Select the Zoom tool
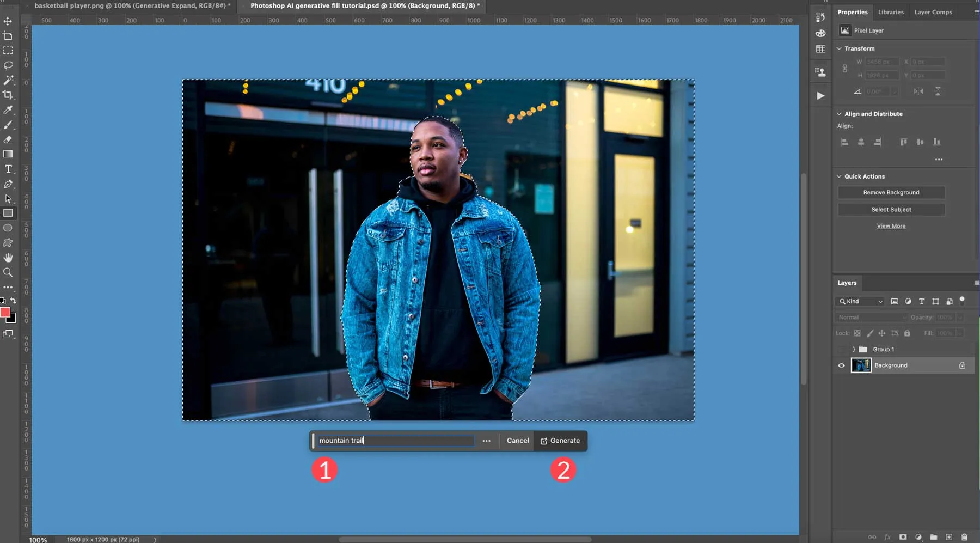The image size is (980, 543). pyautogui.click(x=8, y=272)
